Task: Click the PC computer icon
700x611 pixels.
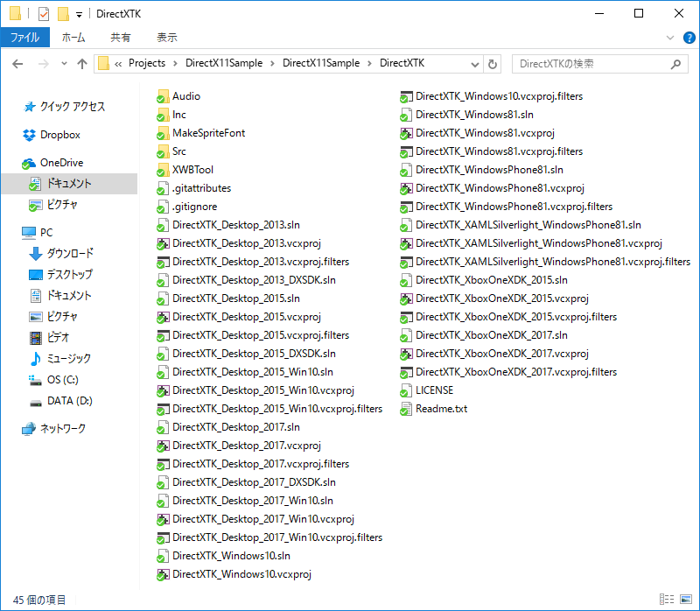Action: click(x=29, y=233)
